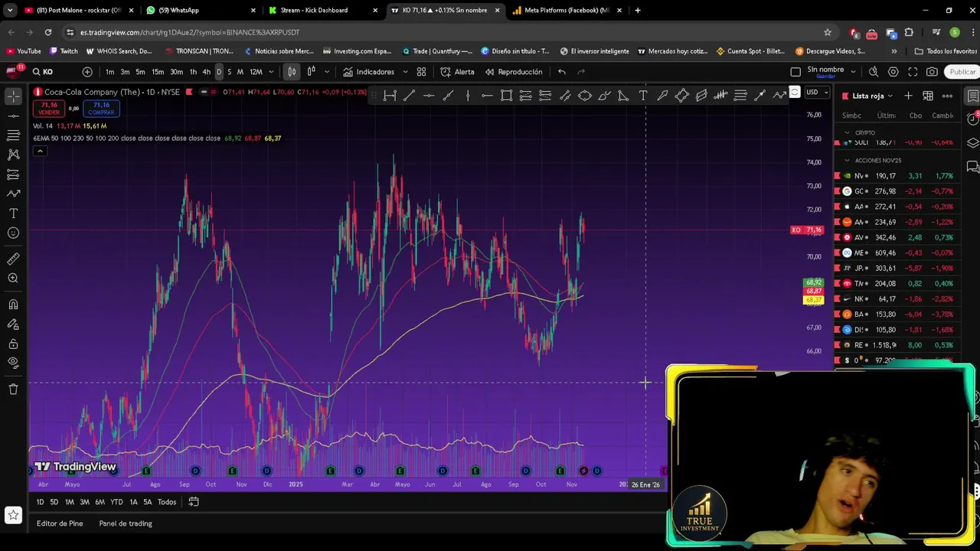Open the Fibonacci retracement tool in left sidebar
This screenshot has height=551, width=980.
click(x=13, y=135)
